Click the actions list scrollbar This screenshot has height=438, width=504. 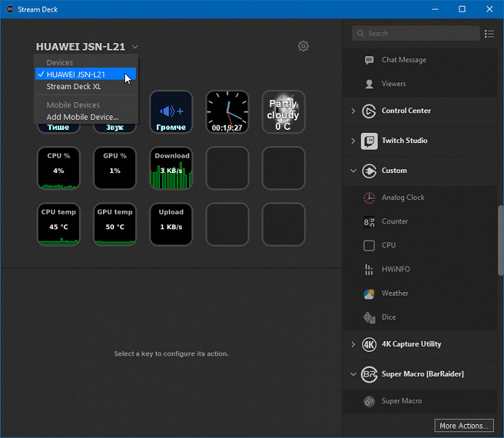click(x=500, y=240)
